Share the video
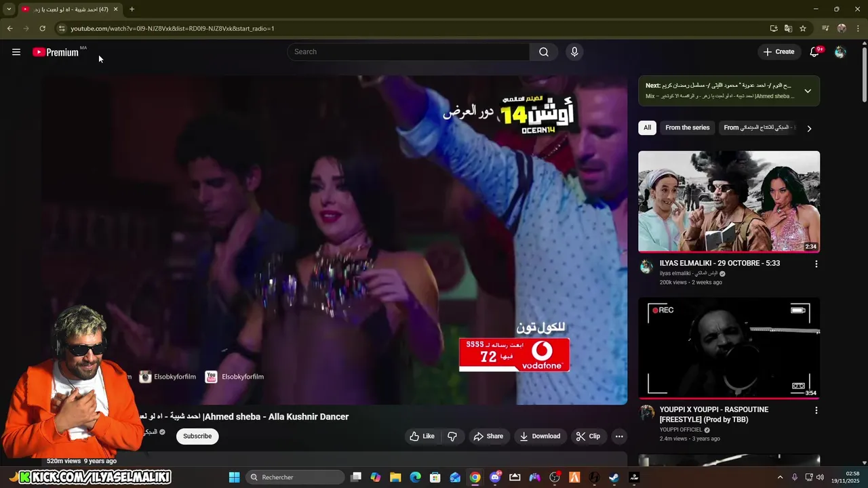The width and height of the screenshot is (868, 488). point(488,436)
